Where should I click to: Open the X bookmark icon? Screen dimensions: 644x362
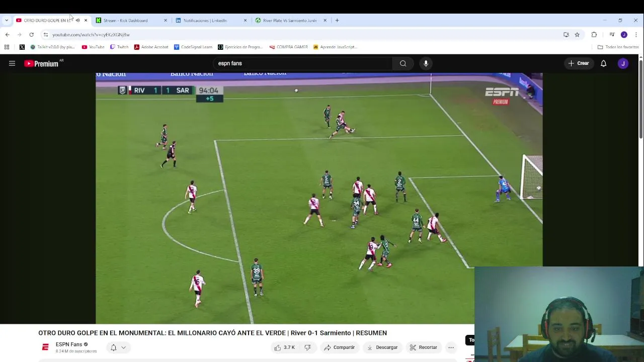[22, 47]
